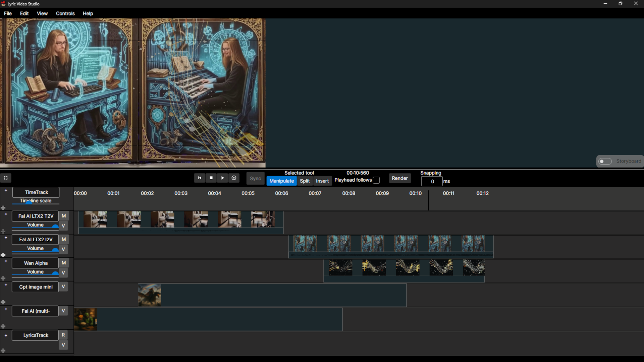The image size is (644, 362).
Task: Click the track height splitter icon below TimeTrack
Action: pos(3,207)
